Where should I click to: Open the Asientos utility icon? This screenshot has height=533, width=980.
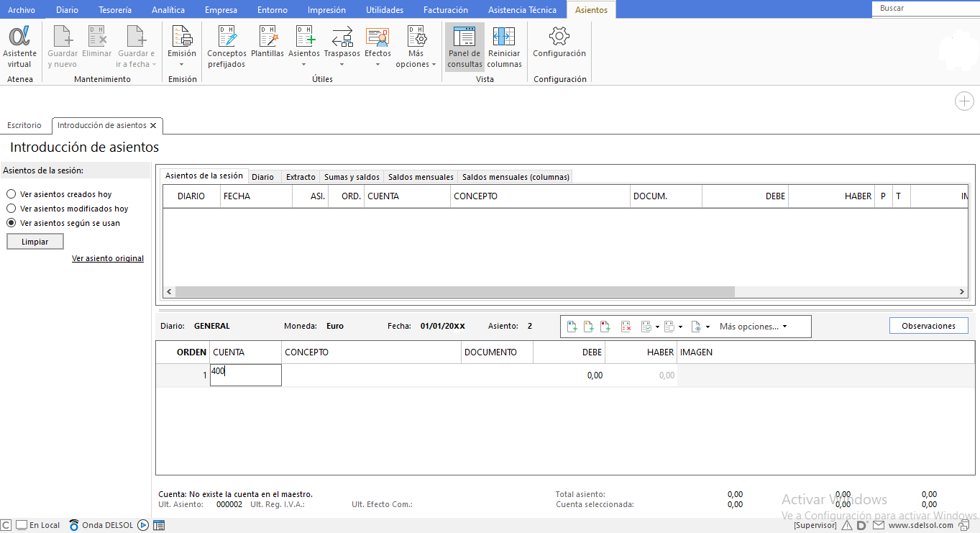pos(304,36)
